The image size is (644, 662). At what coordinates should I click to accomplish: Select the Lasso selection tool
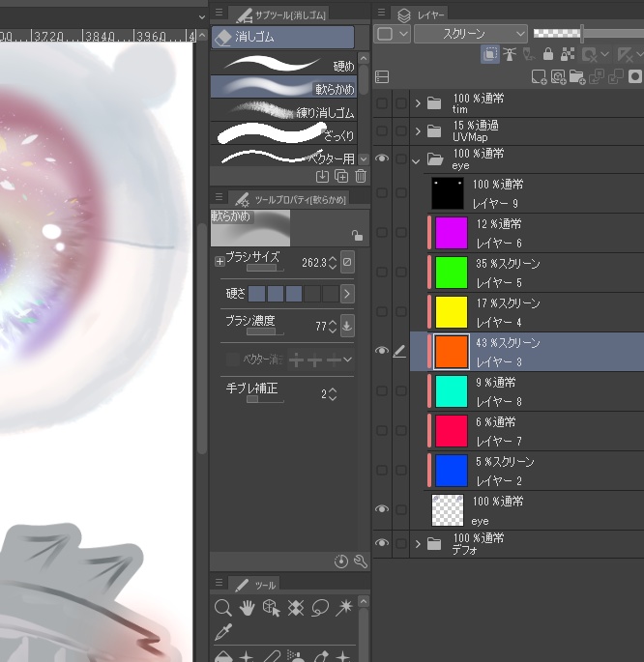click(x=320, y=608)
